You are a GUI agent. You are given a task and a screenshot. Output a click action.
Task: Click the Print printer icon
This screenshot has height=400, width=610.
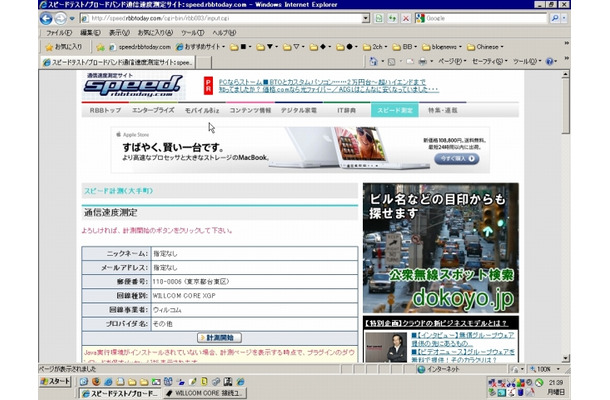(422, 61)
